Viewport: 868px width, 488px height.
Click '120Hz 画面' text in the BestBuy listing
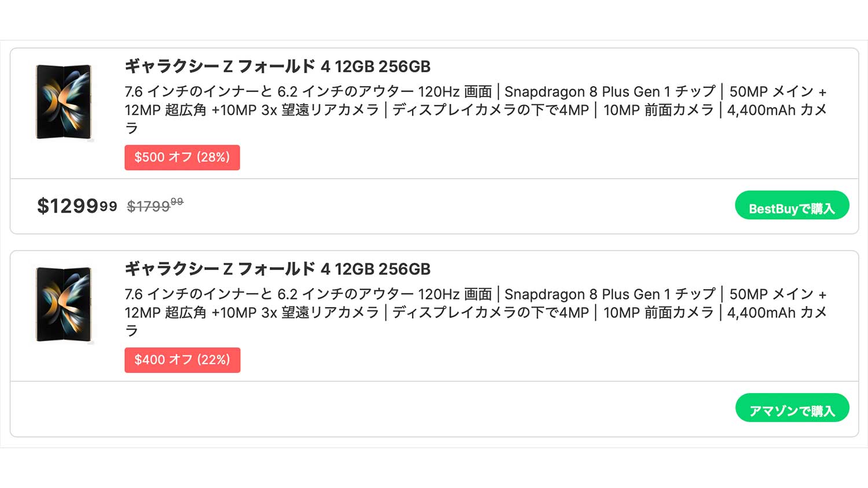click(455, 91)
